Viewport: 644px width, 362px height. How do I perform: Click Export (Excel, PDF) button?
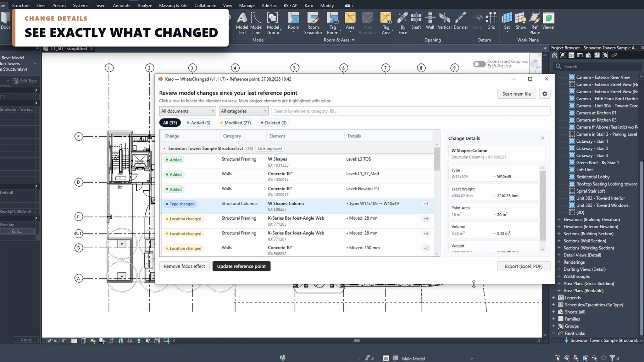[x=524, y=266]
